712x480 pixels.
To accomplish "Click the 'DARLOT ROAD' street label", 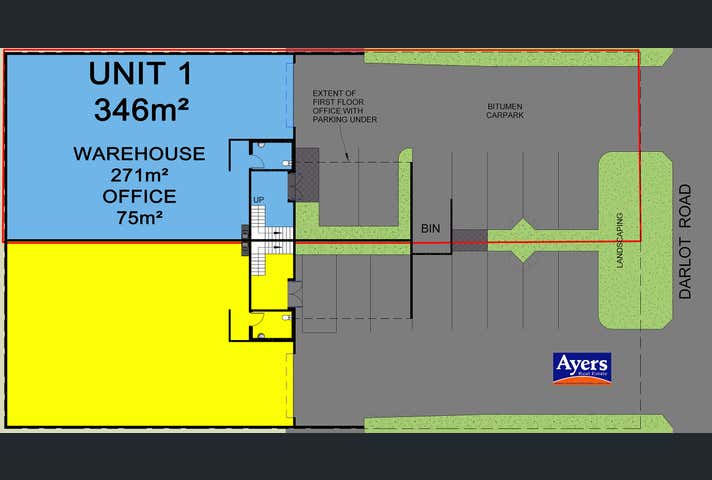I will coord(685,241).
